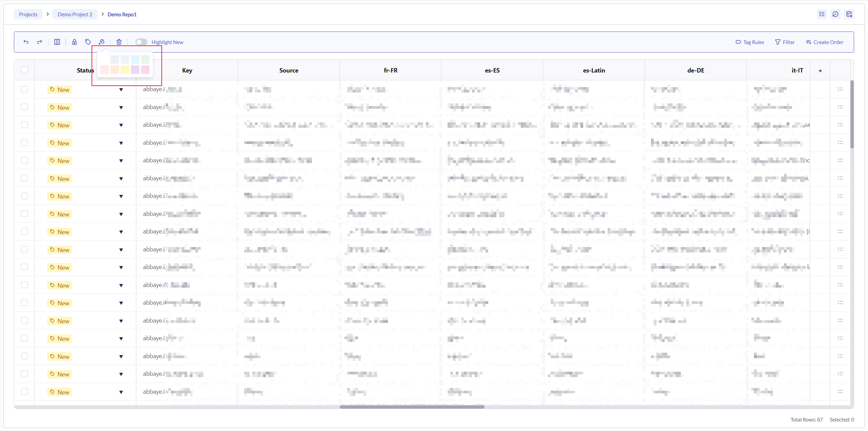Click the trash delete icon
Screen dimensions: 868x431
[119, 42]
